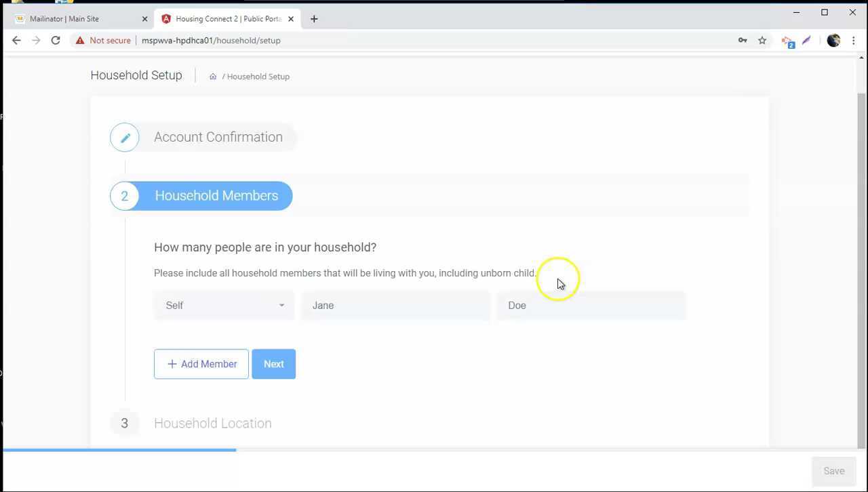The image size is (868, 492).
Task: Click the pencil icon on Account Confirmation step
Action: click(x=124, y=137)
